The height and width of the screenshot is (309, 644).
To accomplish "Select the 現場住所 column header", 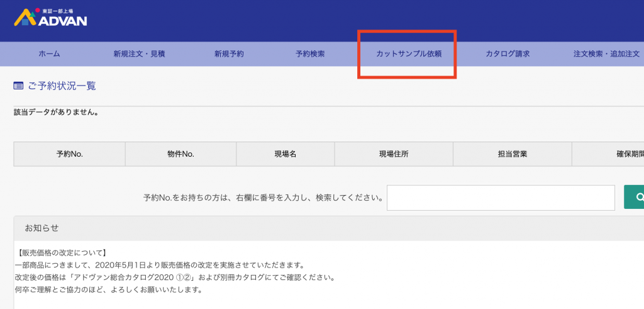I will pyautogui.click(x=393, y=154).
